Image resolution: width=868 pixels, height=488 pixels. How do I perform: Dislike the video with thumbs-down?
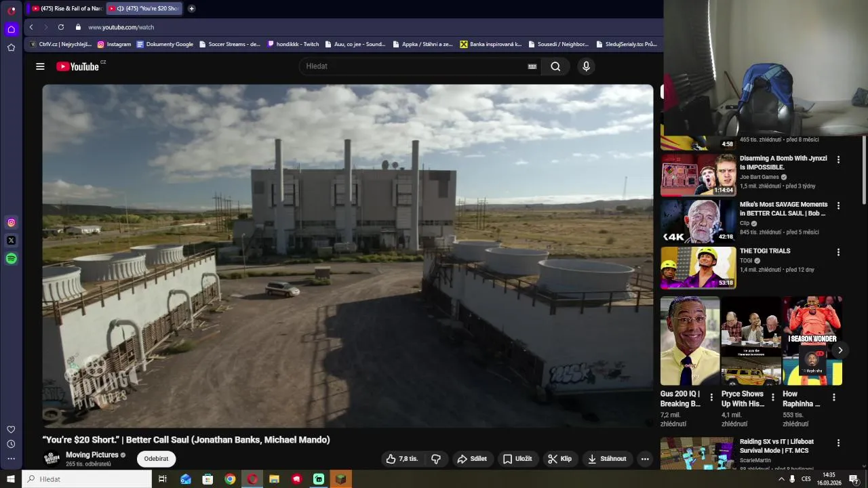436,459
